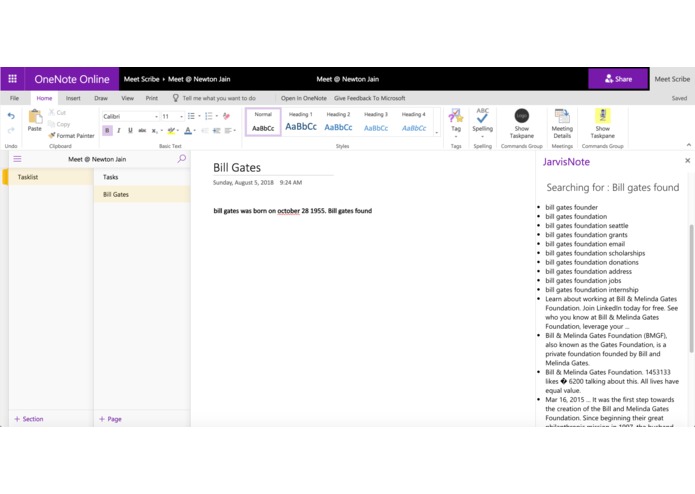
Task: Open Meeting Details
Action: (562, 124)
